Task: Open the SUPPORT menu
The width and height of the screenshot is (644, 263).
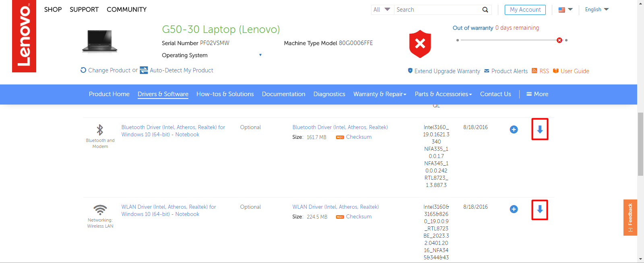Action: pyautogui.click(x=84, y=9)
